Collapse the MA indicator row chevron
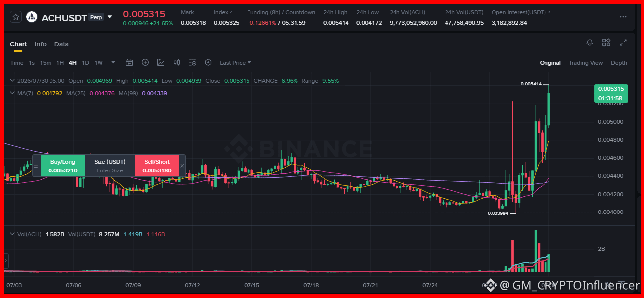644x298 pixels. (x=12, y=93)
